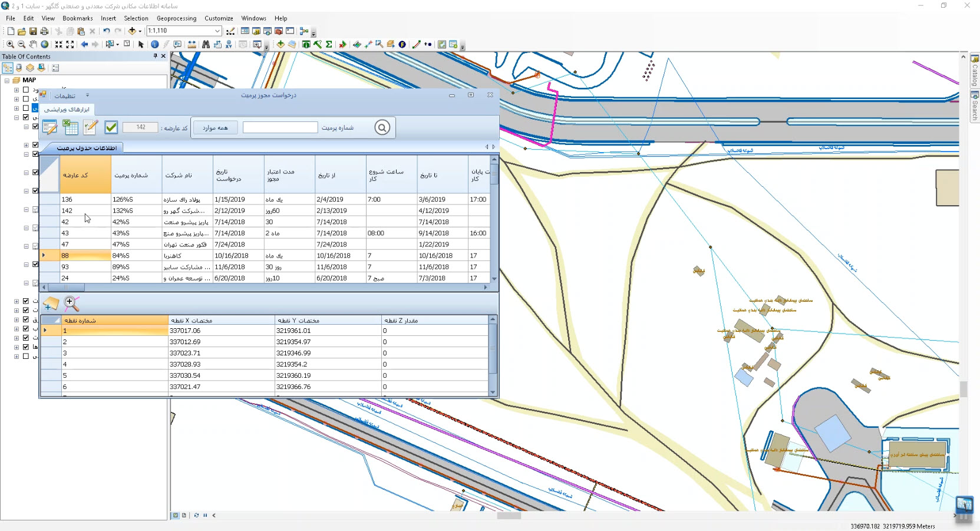The height and width of the screenshot is (531, 980).
Task: Click the zoom-to-point magnifier icon above coordinates table
Action: click(71, 304)
